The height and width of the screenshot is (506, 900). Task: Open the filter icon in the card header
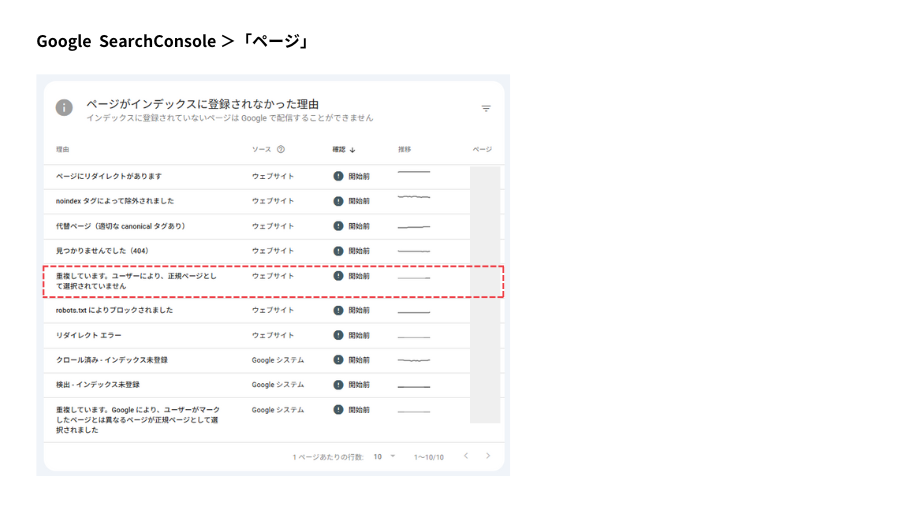coord(486,108)
